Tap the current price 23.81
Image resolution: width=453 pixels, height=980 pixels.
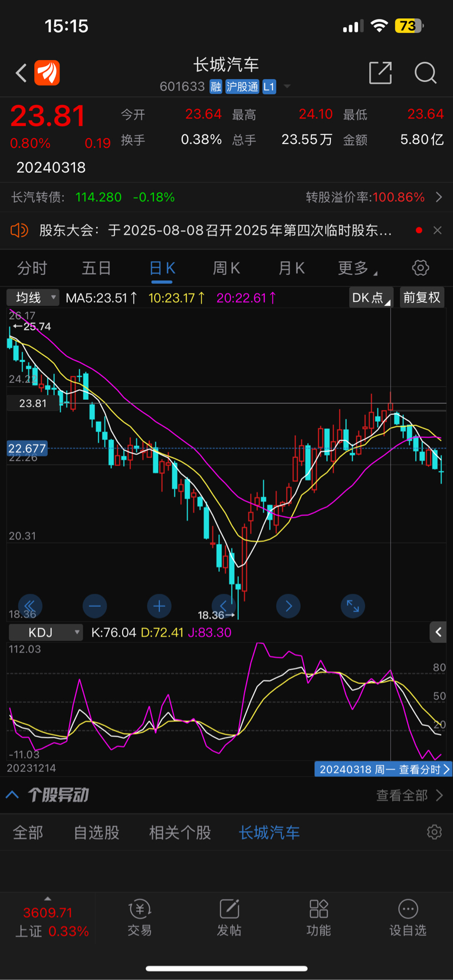point(48,116)
